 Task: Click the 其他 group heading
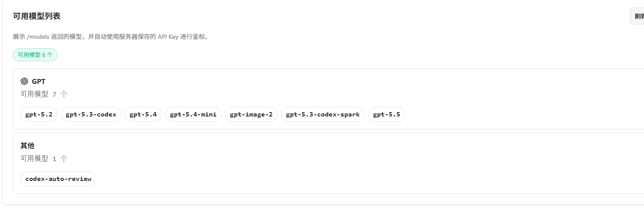(27, 146)
